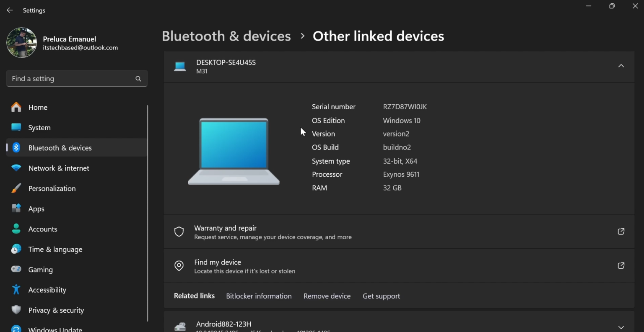Click the Find a setting search box

coord(77,79)
